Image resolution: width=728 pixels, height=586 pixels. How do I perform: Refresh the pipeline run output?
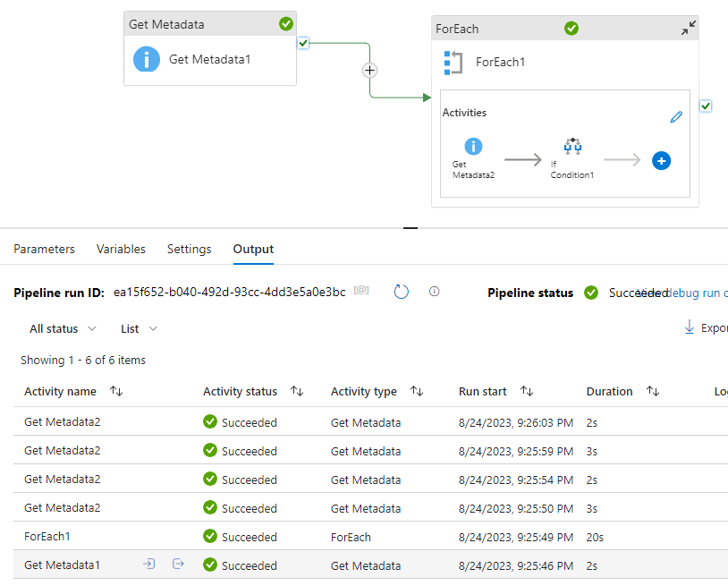click(x=402, y=292)
